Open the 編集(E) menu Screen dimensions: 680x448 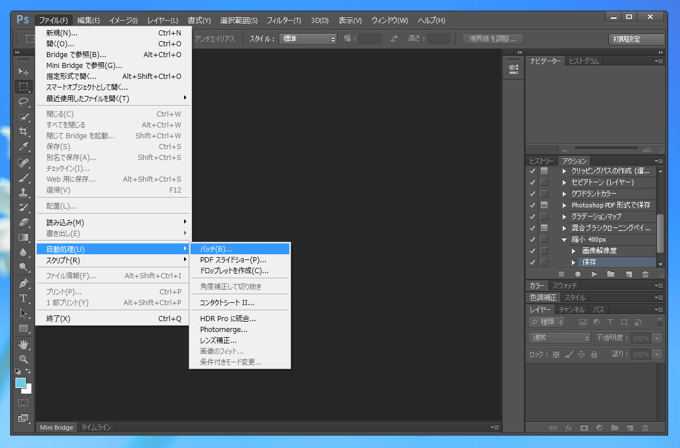pyautogui.click(x=88, y=20)
